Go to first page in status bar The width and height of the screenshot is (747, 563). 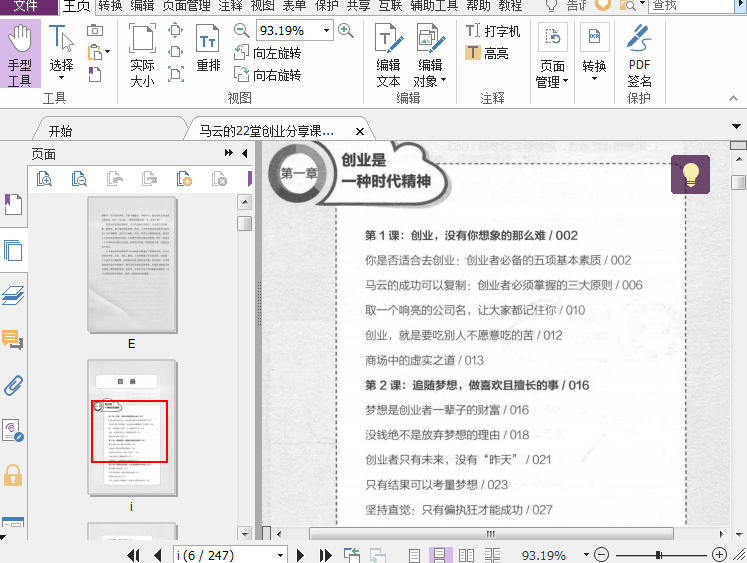point(133,555)
